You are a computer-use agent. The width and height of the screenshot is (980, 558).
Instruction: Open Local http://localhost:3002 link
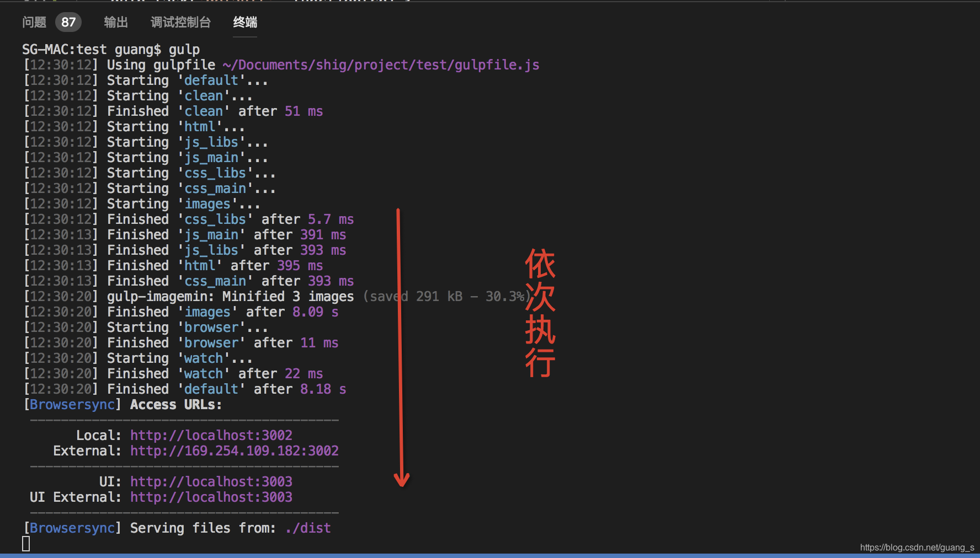coord(211,436)
